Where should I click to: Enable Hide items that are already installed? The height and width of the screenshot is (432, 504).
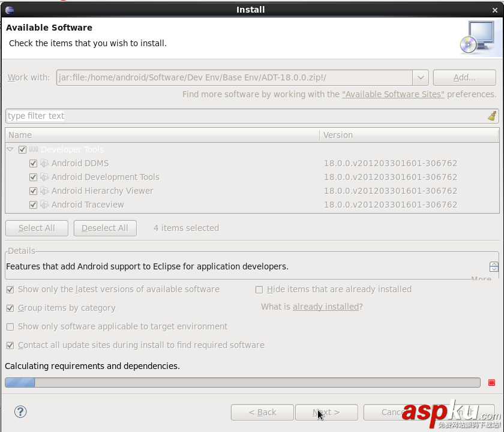pyautogui.click(x=259, y=290)
